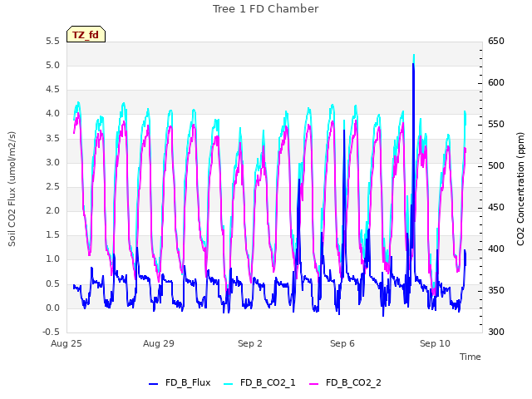Click the 500 right-axis tick label
This screenshot has height=399, width=532.
pos(496,166)
